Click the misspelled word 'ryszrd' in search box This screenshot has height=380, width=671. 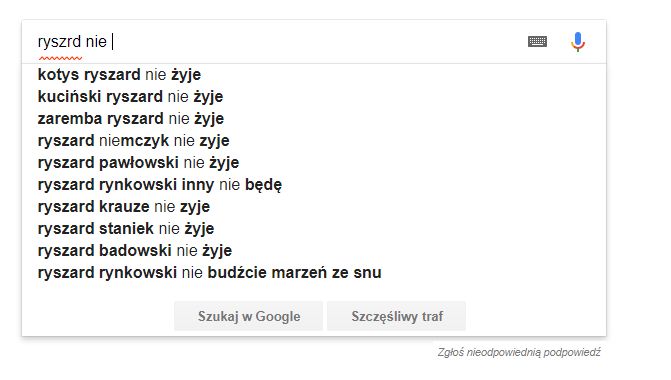point(59,42)
